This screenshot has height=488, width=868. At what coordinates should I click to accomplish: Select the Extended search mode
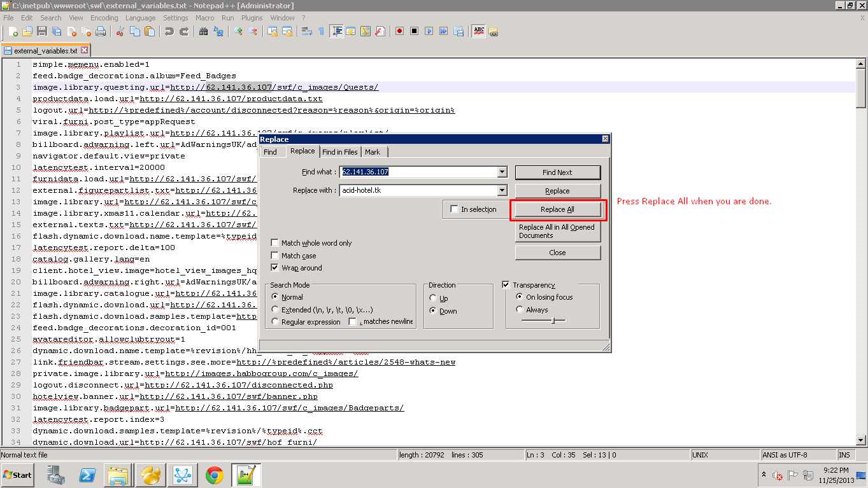tap(275, 310)
